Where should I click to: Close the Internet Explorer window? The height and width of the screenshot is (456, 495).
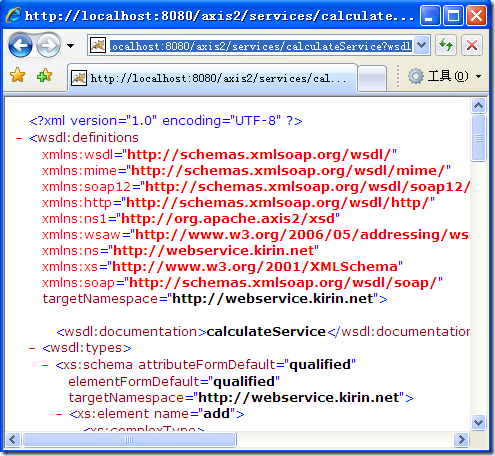477,16
